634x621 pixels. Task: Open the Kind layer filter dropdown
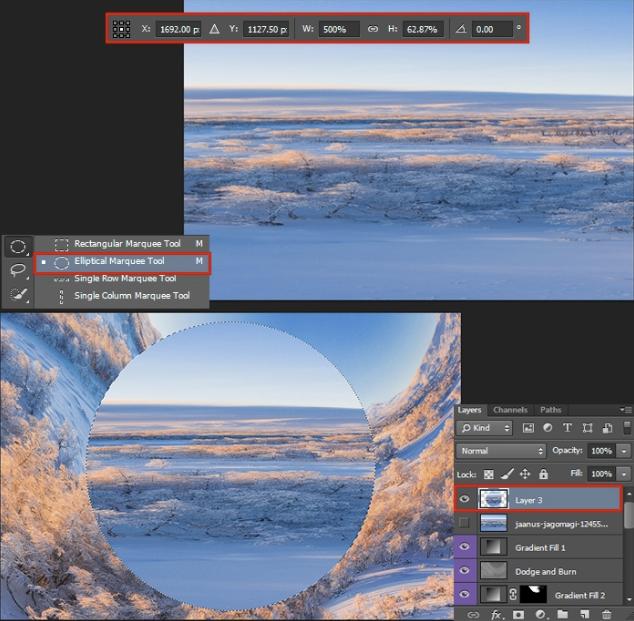pos(484,428)
